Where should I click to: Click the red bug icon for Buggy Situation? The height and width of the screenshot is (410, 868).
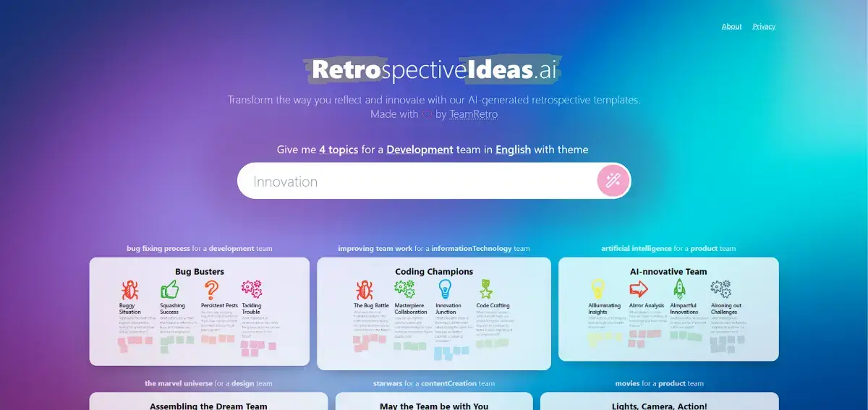(130, 290)
